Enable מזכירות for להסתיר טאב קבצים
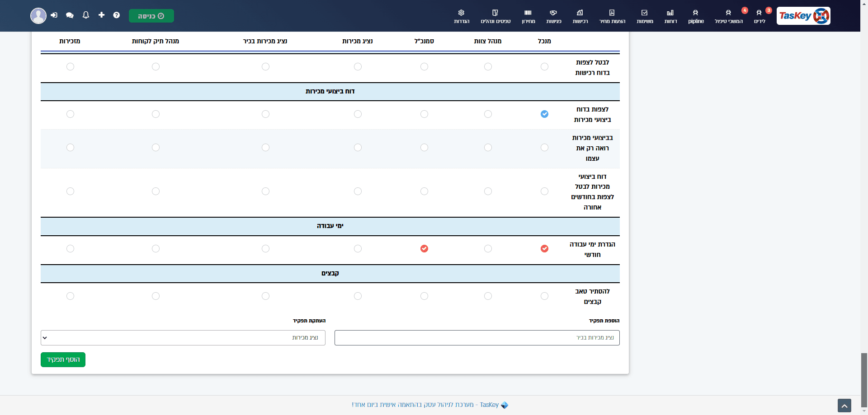This screenshot has height=415, width=868. click(x=70, y=296)
